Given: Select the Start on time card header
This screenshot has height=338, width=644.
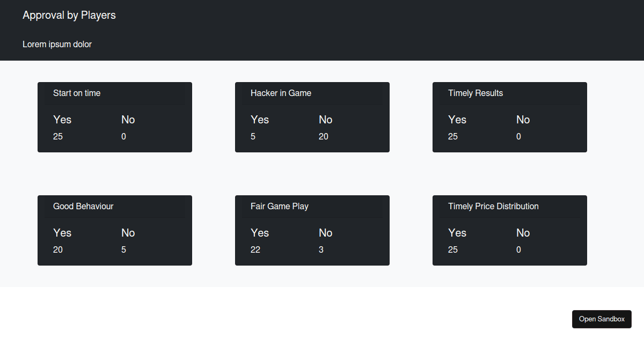Looking at the screenshot, I should [77, 93].
